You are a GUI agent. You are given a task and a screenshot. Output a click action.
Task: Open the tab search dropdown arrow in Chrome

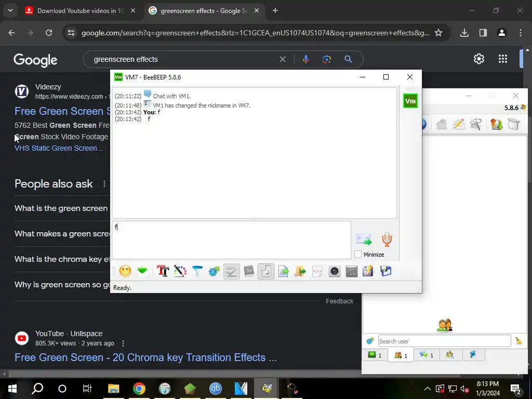tap(10, 11)
